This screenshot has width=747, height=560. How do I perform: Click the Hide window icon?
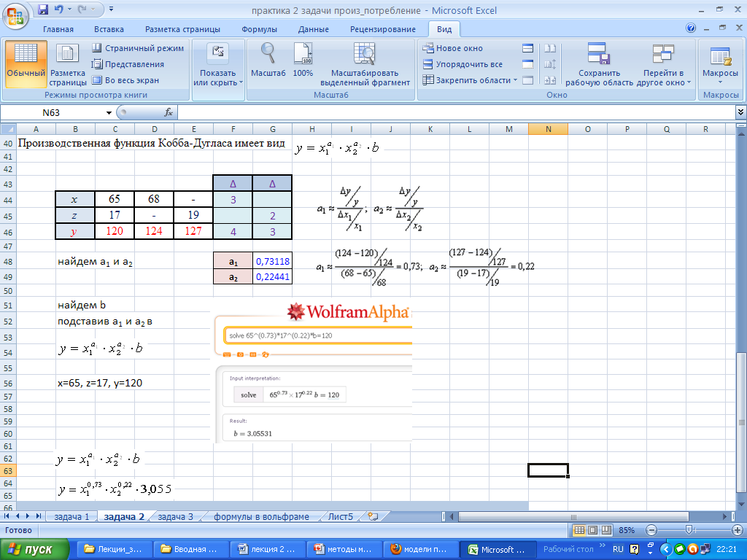point(527,64)
